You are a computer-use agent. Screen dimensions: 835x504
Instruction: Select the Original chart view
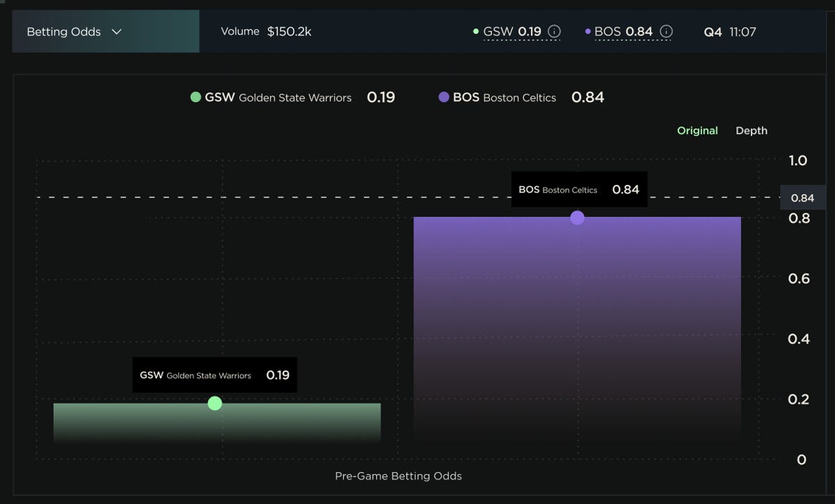click(697, 131)
